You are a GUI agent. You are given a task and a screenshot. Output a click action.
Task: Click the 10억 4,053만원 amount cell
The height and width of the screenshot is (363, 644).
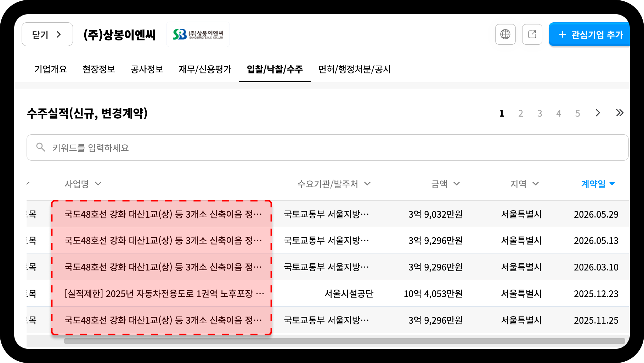(433, 294)
